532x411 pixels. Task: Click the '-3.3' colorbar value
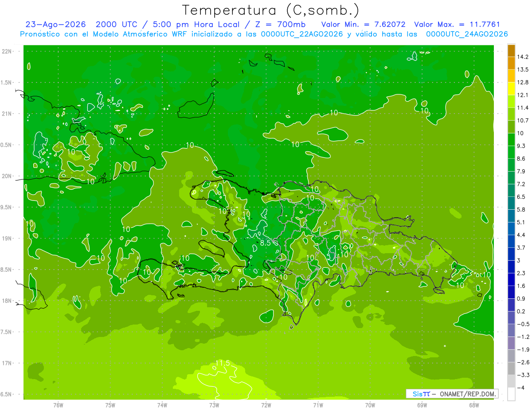[523, 375]
